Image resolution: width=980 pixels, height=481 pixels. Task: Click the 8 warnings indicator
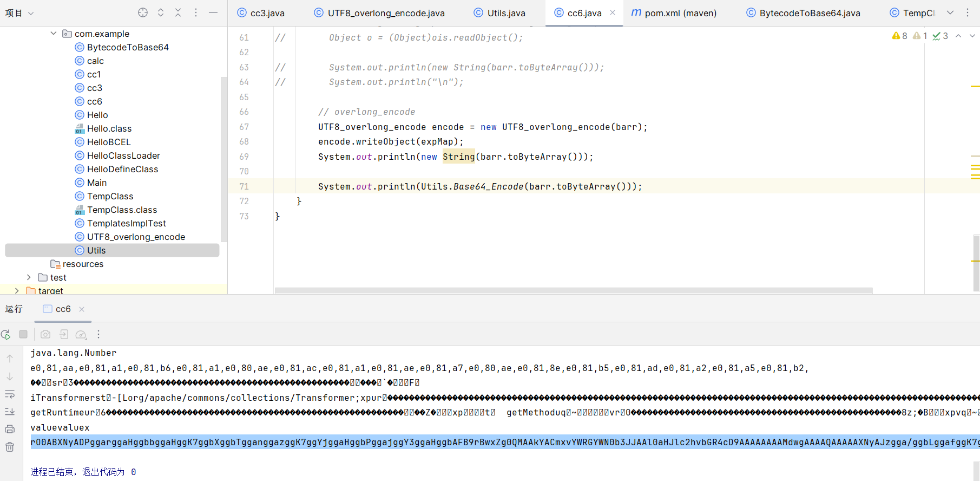pyautogui.click(x=899, y=36)
